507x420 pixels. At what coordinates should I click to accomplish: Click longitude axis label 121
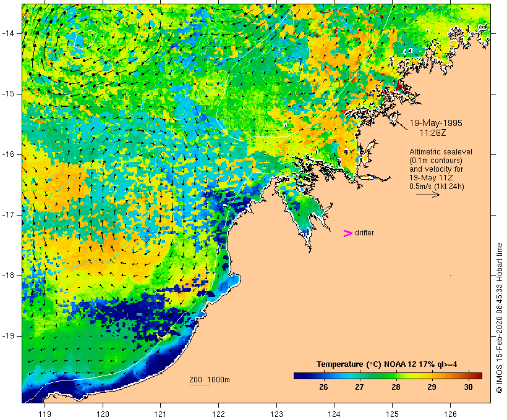click(160, 414)
